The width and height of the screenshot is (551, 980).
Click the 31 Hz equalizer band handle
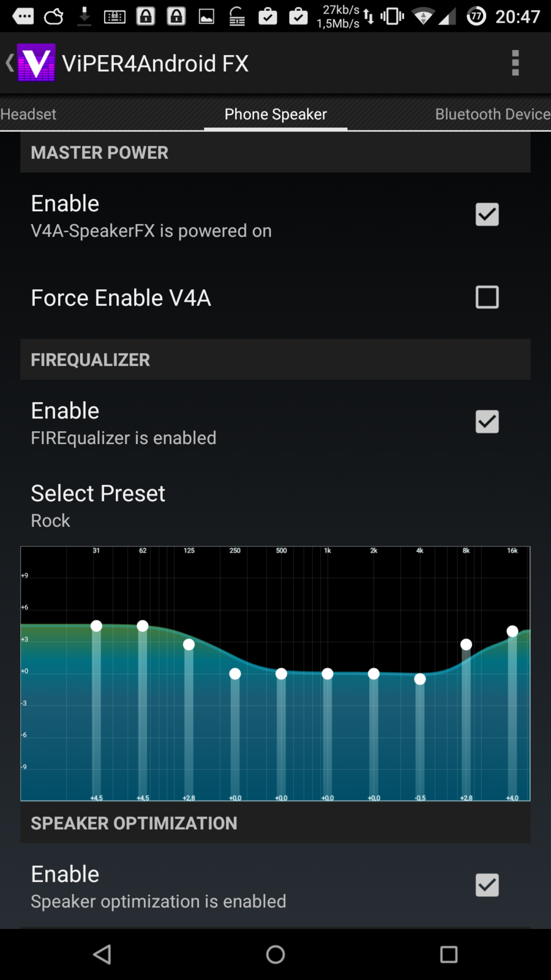point(96,626)
